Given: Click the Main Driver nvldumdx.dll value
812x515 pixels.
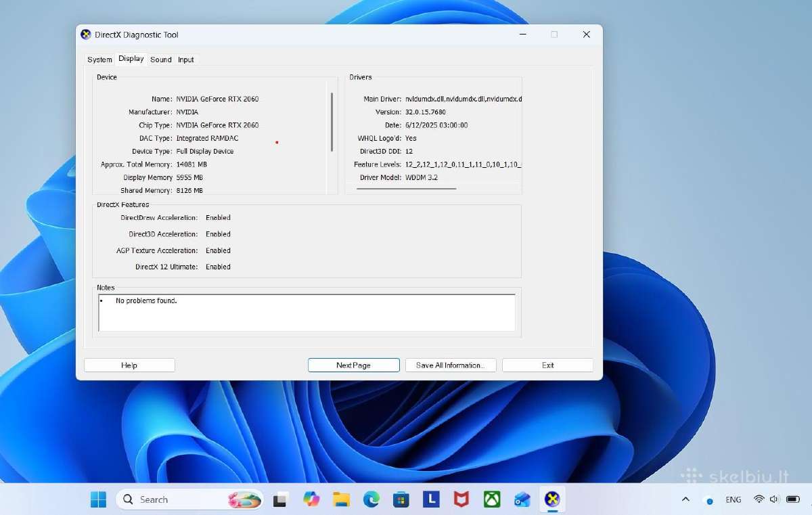Looking at the screenshot, I should [x=464, y=99].
